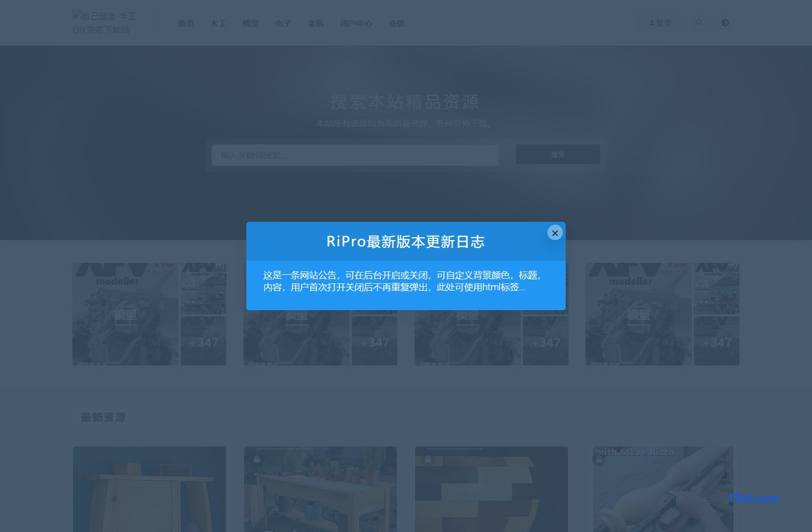
Task: Click the 最新资源 section heading
Action: (x=103, y=417)
